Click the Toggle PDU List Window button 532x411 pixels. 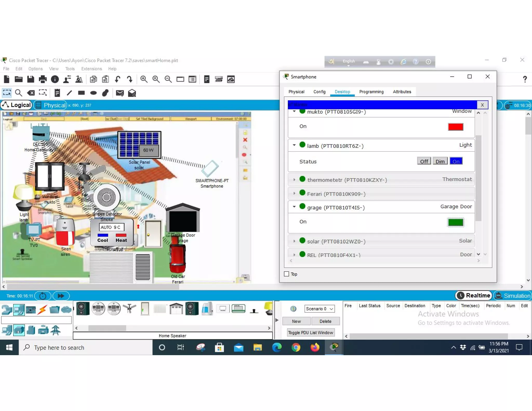[x=310, y=333]
